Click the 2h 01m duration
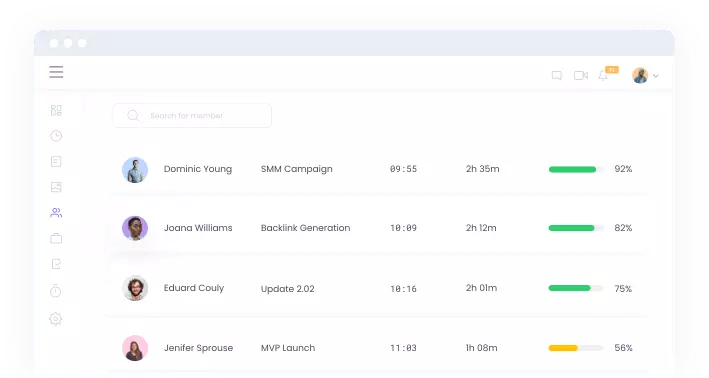 coord(481,288)
